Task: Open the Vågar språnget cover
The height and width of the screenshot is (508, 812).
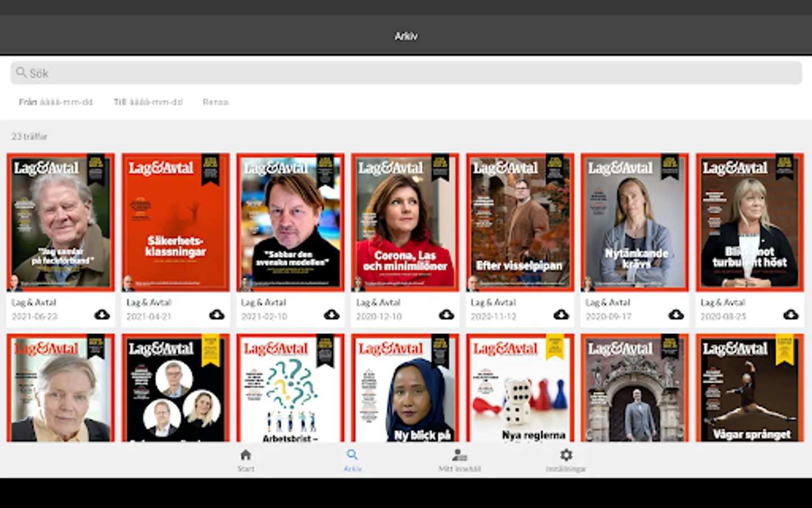Action: pyautogui.click(x=749, y=388)
